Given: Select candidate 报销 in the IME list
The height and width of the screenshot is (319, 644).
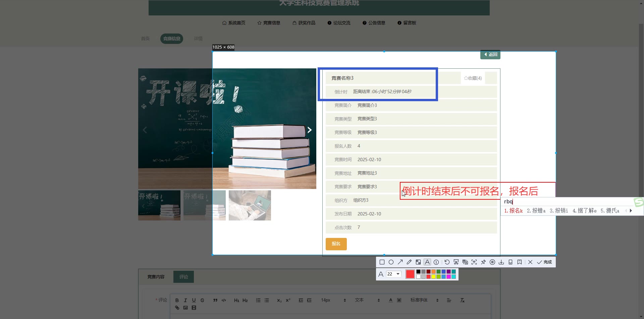Looking at the screenshot, I should coord(559,211).
